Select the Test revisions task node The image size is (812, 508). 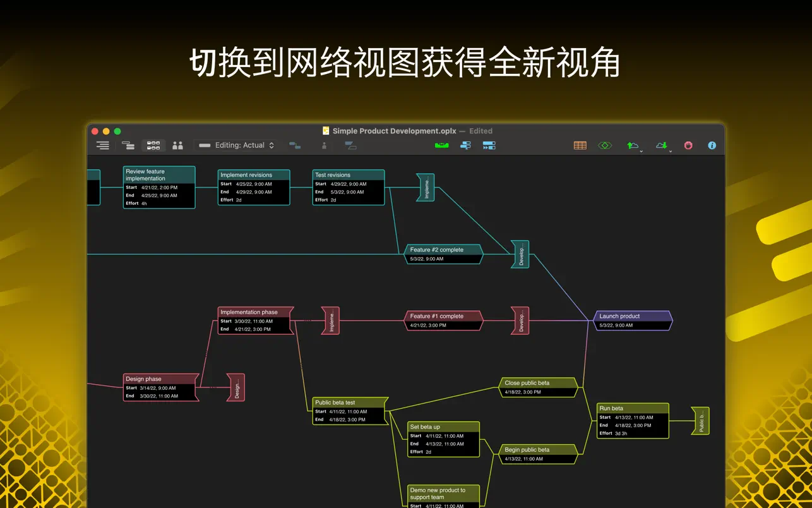click(349, 187)
